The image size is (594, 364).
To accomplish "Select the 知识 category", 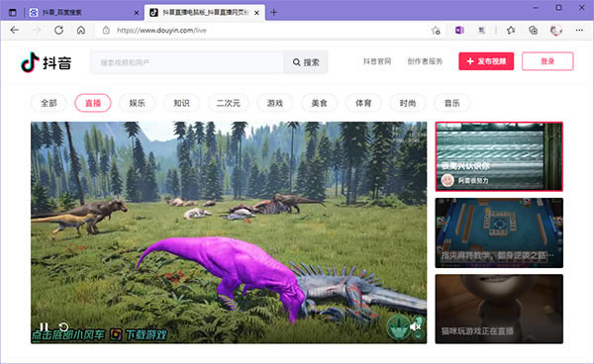I will [x=181, y=103].
